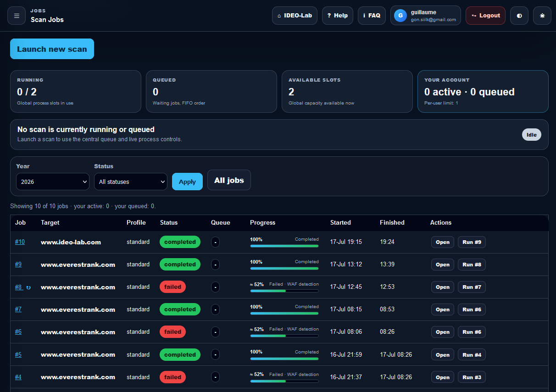Viewport: 556px width, 392px height.
Task: Click the guillaume account avatar
Action: pyautogui.click(x=400, y=16)
